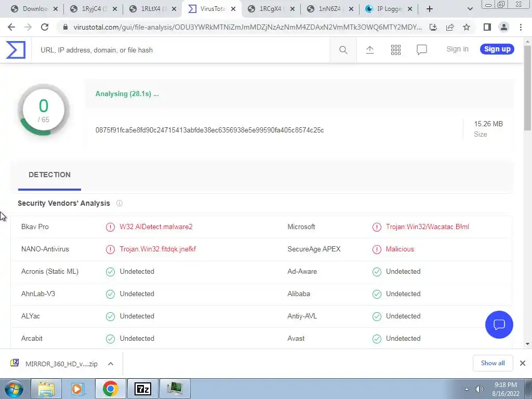Close the downloads bar
Viewport: 532px width, 399px height.
(523, 363)
